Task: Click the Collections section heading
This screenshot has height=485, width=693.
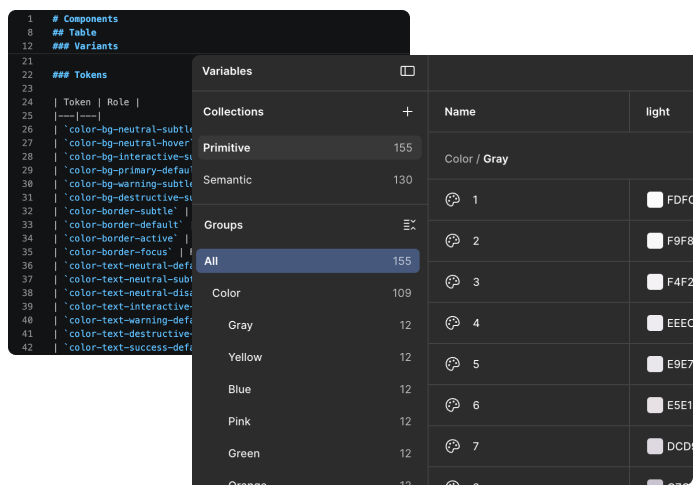Action: click(x=233, y=112)
